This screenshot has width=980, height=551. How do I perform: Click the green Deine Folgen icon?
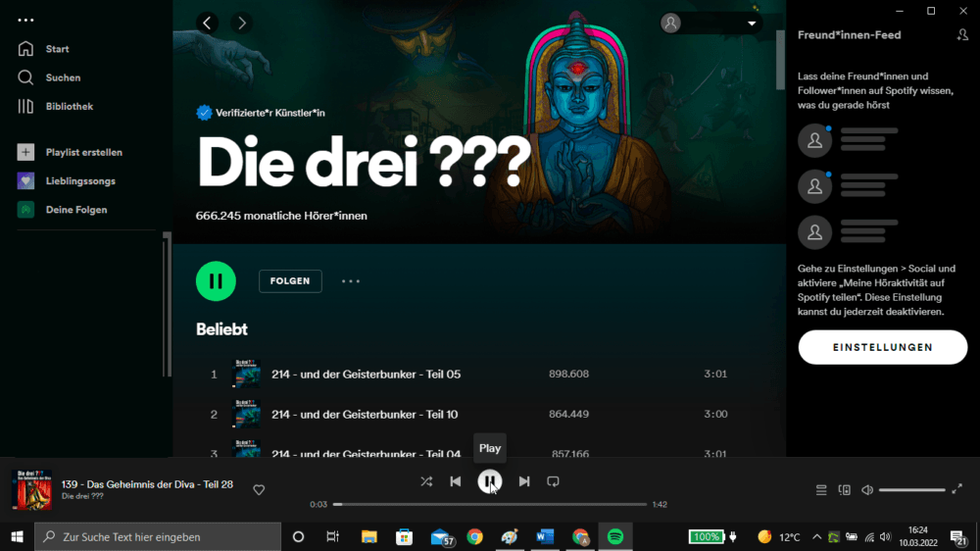[25, 210]
